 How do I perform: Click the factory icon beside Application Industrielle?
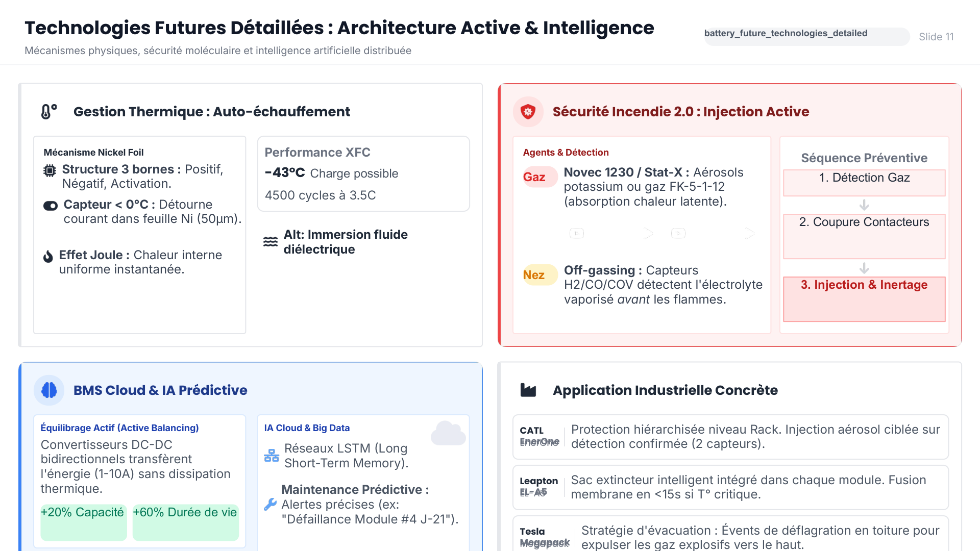click(528, 390)
